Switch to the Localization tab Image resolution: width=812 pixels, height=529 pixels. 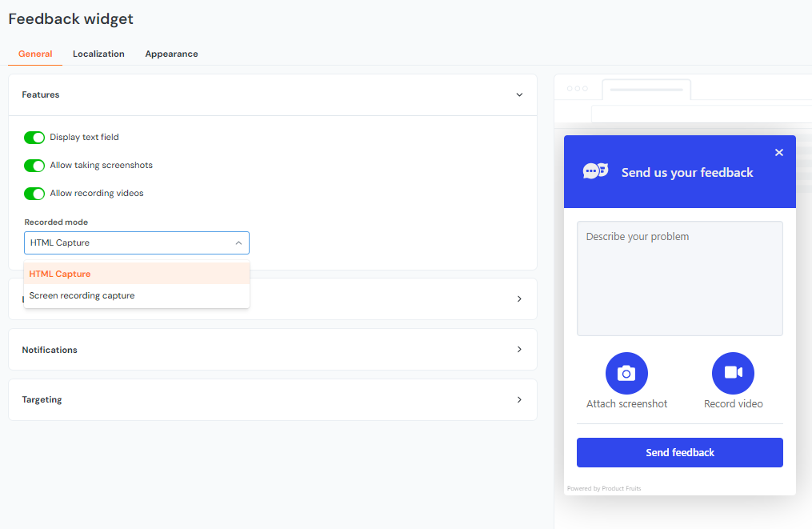pyautogui.click(x=98, y=54)
